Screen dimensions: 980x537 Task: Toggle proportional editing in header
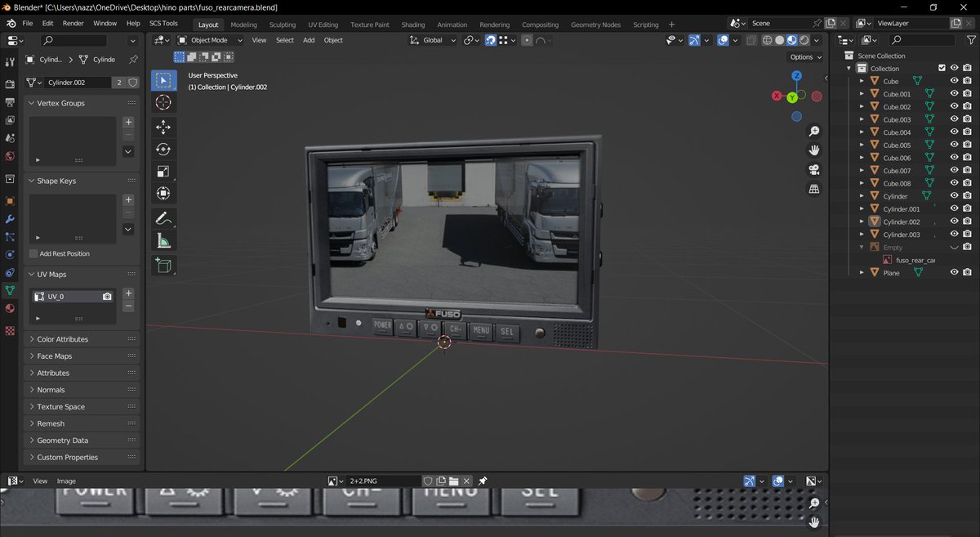tap(528, 40)
